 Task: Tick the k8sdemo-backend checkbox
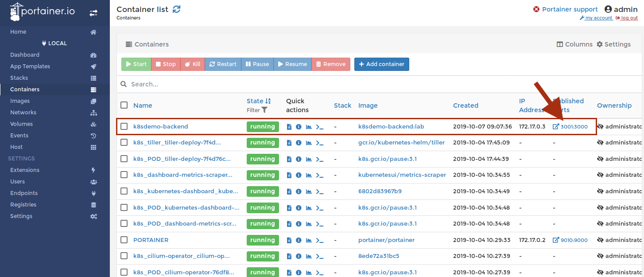pos(124,127)
